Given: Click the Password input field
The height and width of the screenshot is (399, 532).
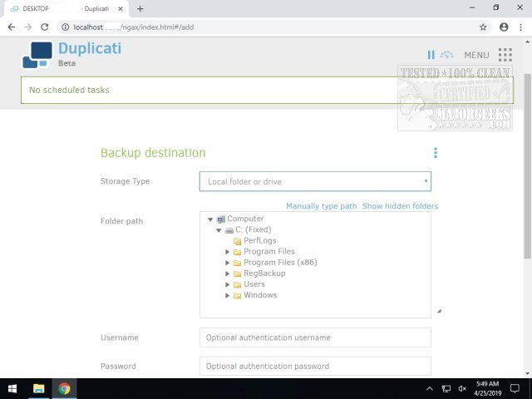Looking at the screenshot, I should [x=315, y=366].
